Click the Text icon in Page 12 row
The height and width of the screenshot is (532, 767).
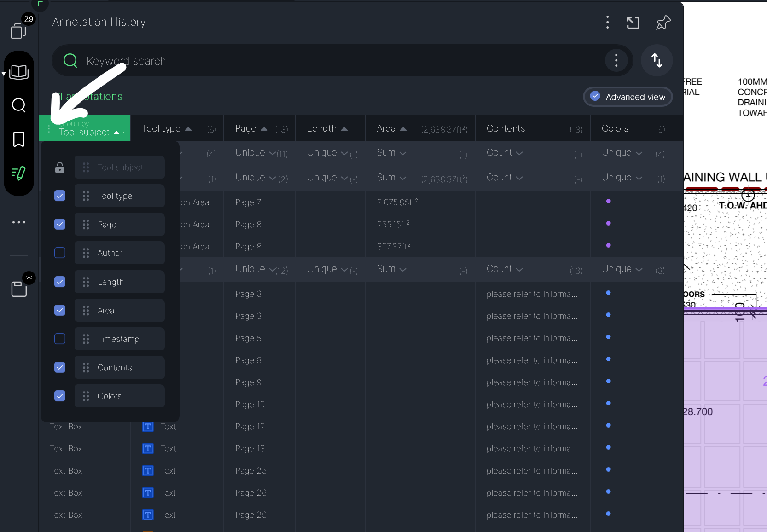click(148, 427)
